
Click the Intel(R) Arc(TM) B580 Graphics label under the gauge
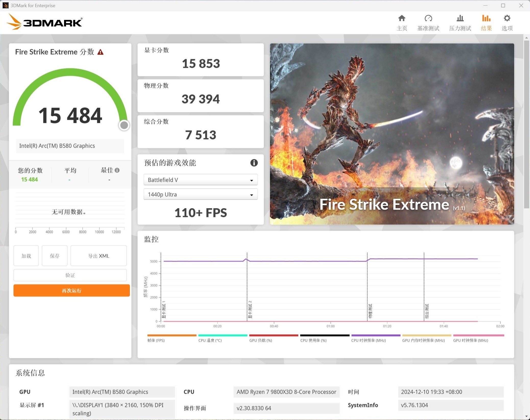coord(70,146)
